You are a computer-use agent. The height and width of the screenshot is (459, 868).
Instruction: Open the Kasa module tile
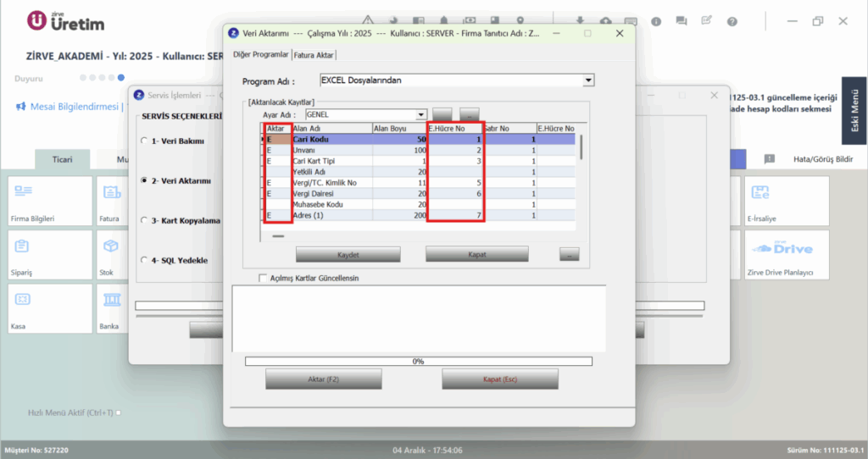pos(50,308)
